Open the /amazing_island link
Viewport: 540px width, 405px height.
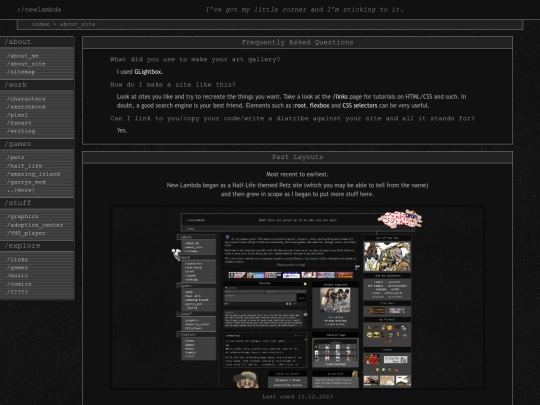[x=33, y=174]
